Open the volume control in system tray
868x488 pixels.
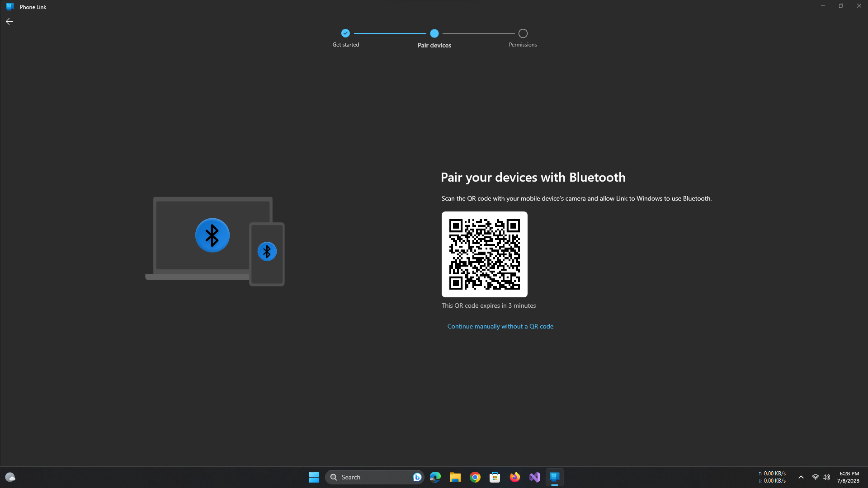point(826,477)
